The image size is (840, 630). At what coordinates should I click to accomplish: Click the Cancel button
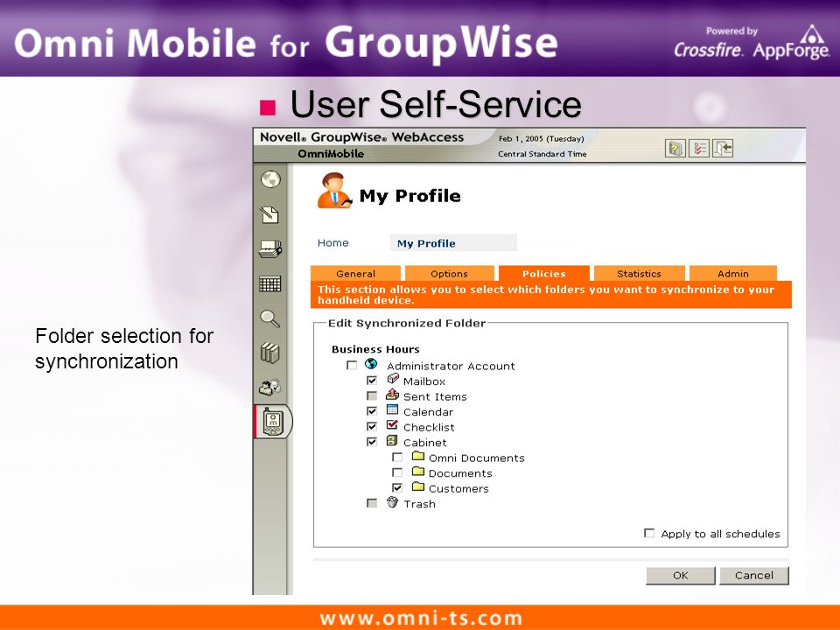(753, 576)
